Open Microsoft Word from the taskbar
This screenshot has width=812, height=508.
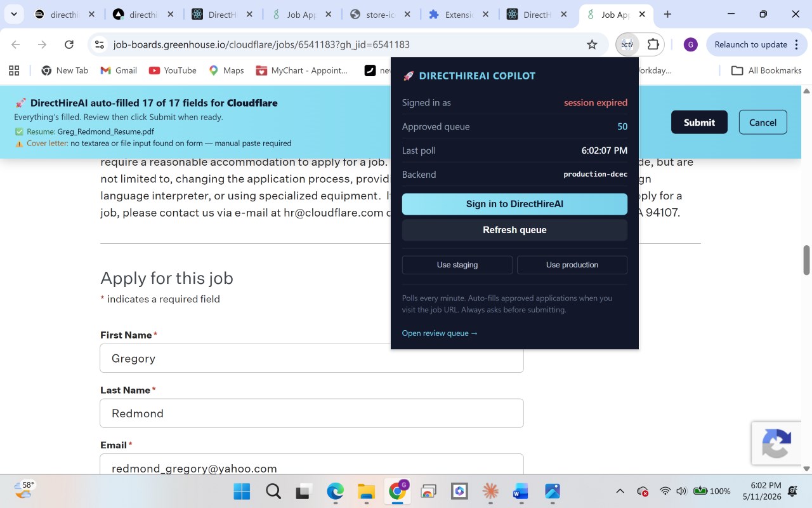pyautogui.click(x=520, y=491)
